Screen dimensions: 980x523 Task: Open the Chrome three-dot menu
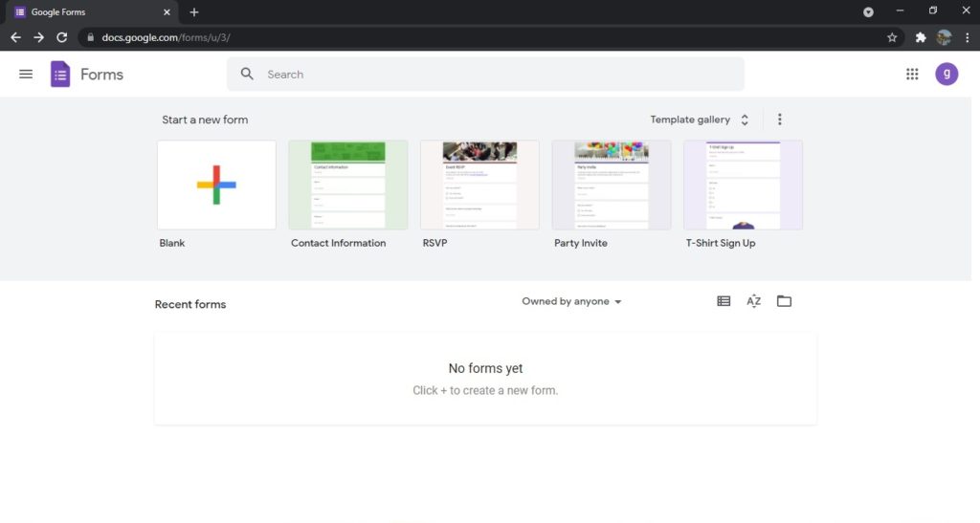tap(967, 37)
